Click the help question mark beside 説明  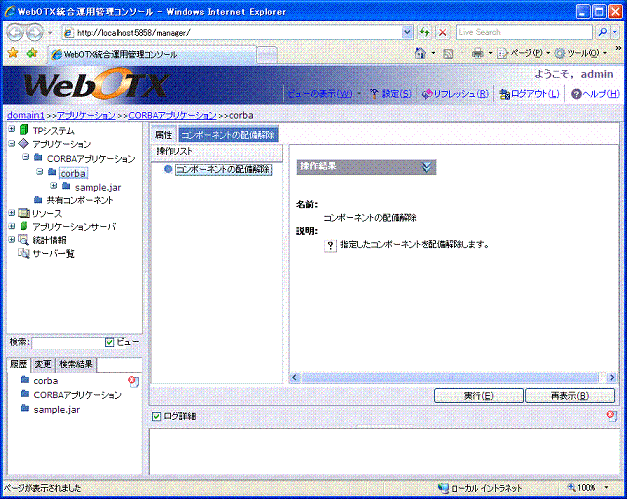(330, 245)
